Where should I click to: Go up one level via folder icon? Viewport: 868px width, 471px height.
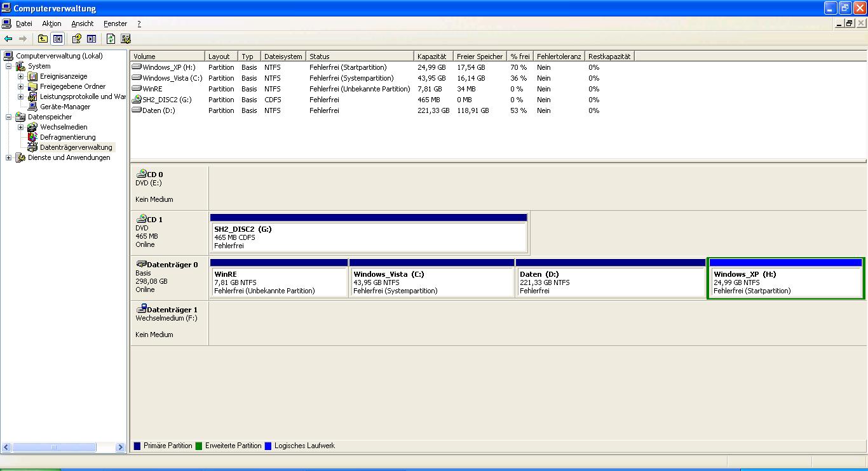click(43, 39)
